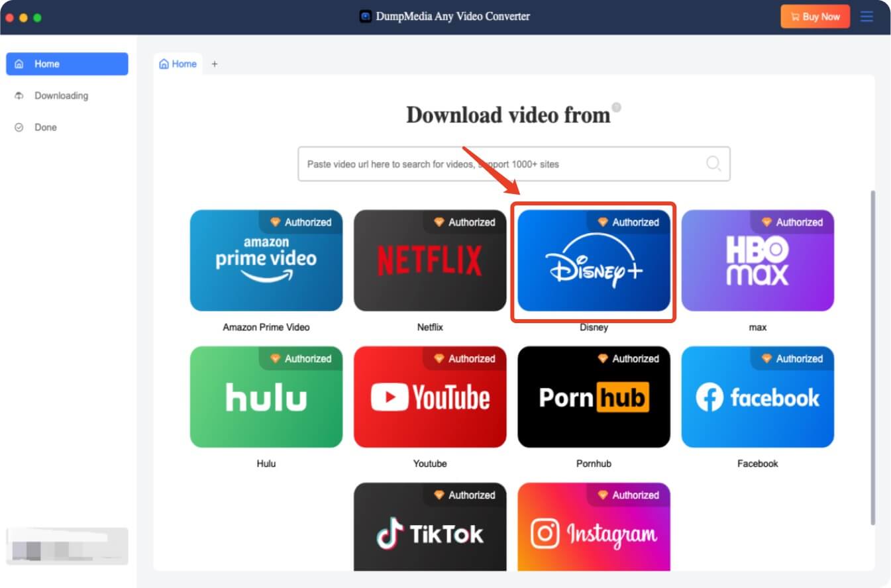
Task: Open the HBO Max tile
Action: [x=757, y=260]
